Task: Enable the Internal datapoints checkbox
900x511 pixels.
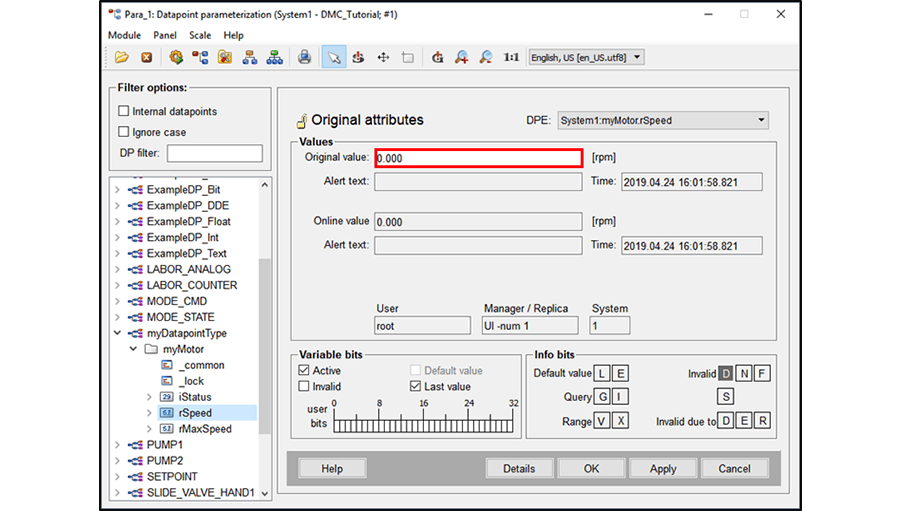Action: pos(124,111)
